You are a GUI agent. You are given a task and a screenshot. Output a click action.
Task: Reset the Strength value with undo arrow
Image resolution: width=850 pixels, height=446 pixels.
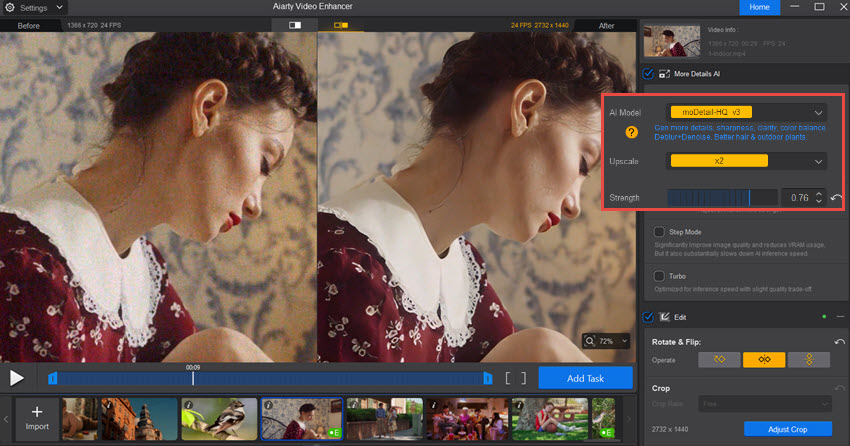coord(836,198)
